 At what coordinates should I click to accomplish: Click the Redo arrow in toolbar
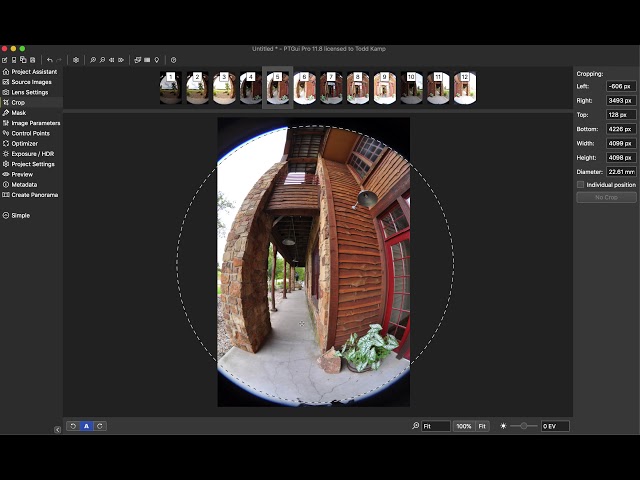tap(59, 60)
